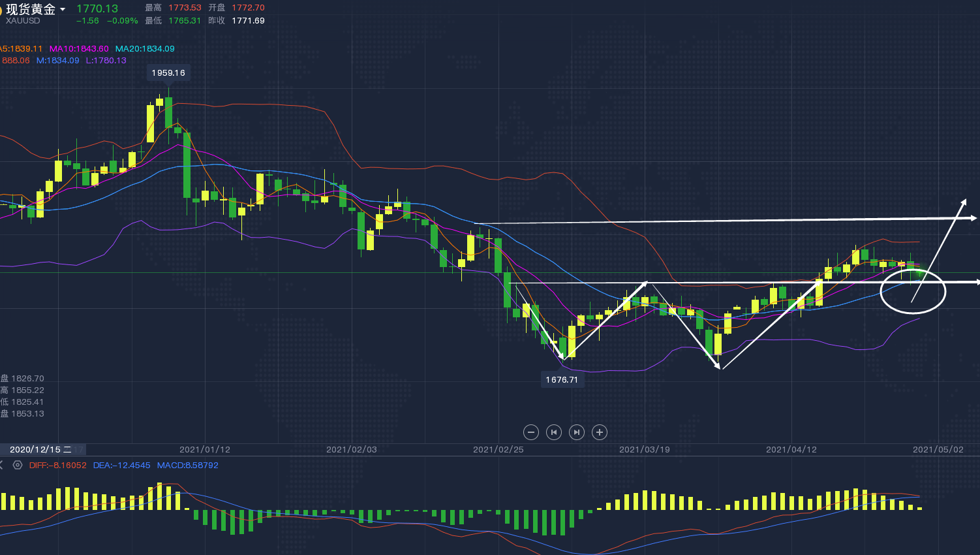Click the current price 1770.13

point(97,9)
